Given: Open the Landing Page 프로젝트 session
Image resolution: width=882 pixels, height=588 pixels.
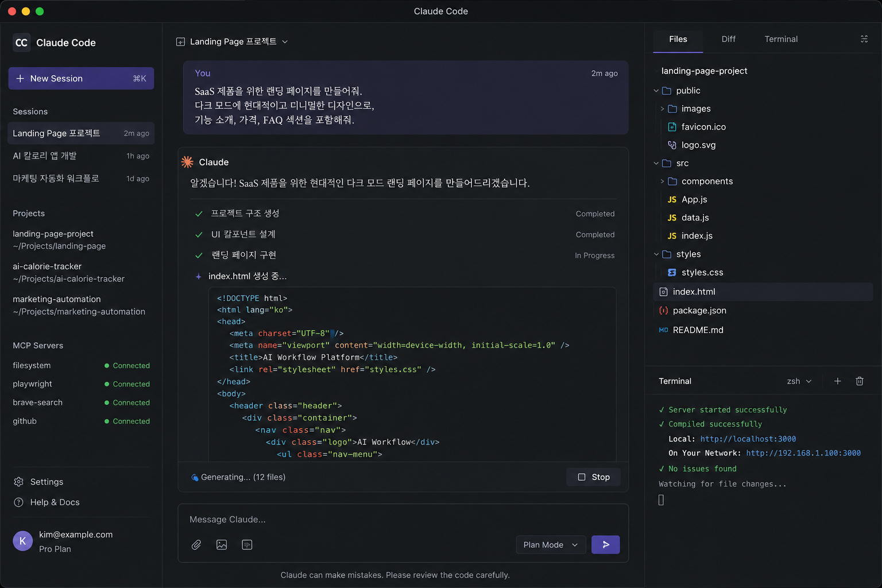Looking at the screenshot, I should 81,133.
